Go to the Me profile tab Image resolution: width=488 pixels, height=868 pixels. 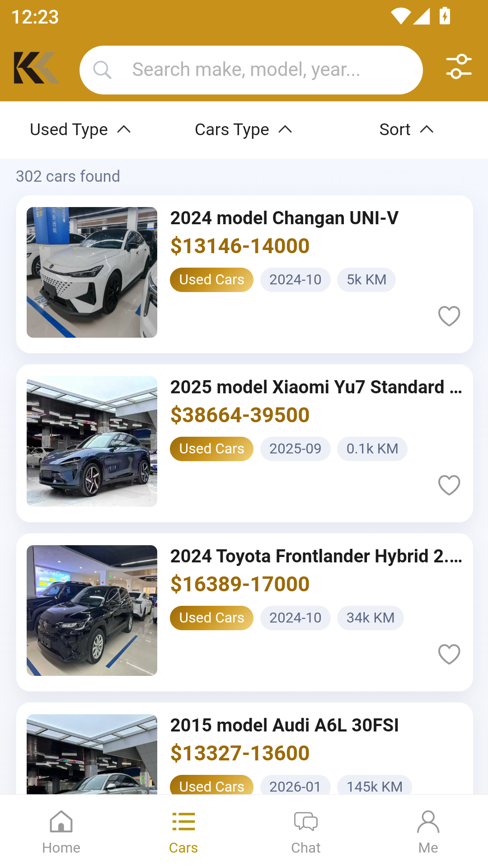click(428, 831)
